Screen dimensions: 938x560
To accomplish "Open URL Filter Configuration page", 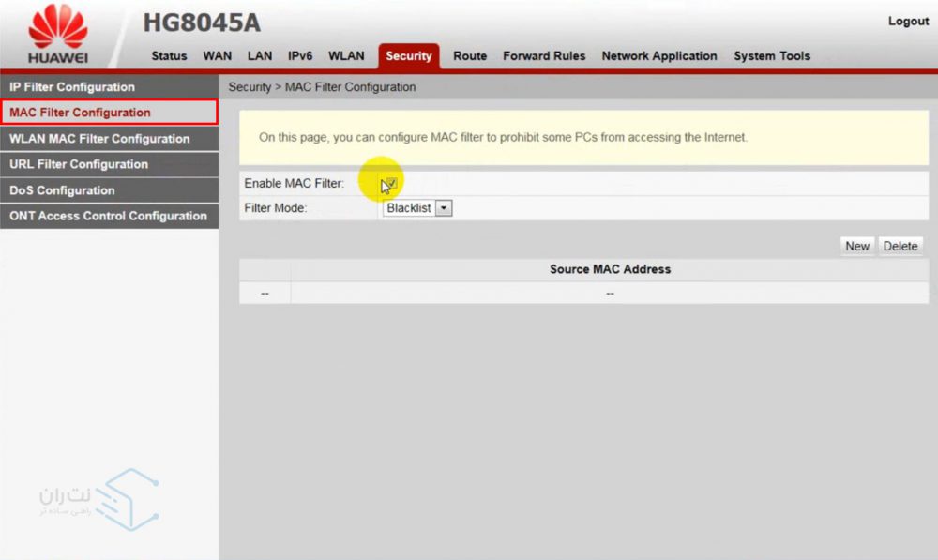I will (79, 164).
